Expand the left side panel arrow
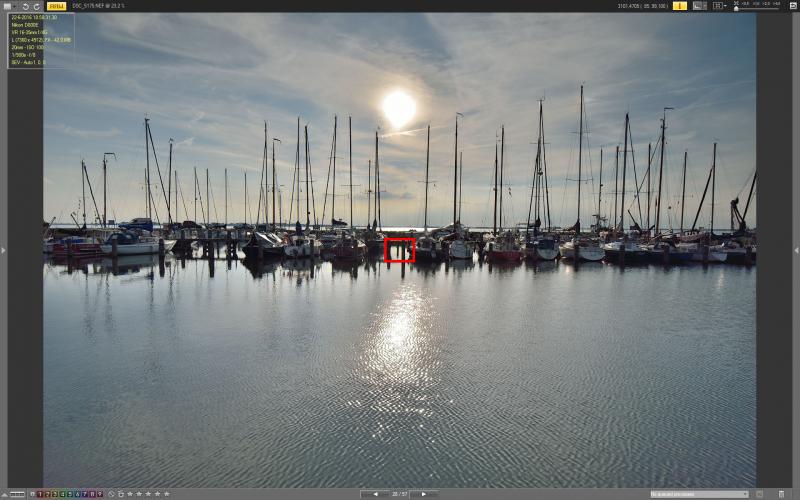Image resolution: width=800 pixels, height=500 pixels. [x=3, y=250]
